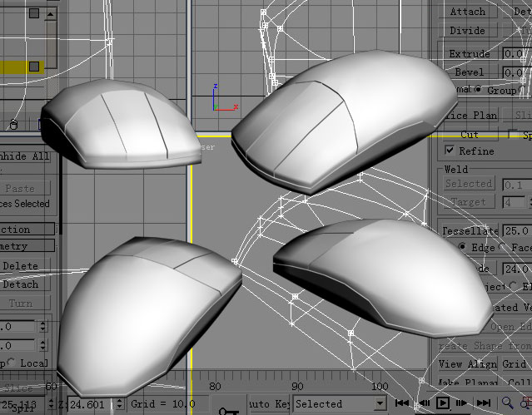This screenshot has width=532, height=415.
Task: Toggle the Refine checkbox
Action: [x=450, y=151]
